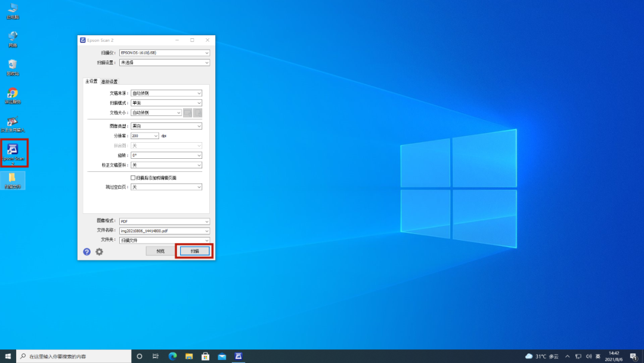Open the gear configuration icon in Epson Scan 2
The height and width of the screenshot is (363, 644).
100,251
